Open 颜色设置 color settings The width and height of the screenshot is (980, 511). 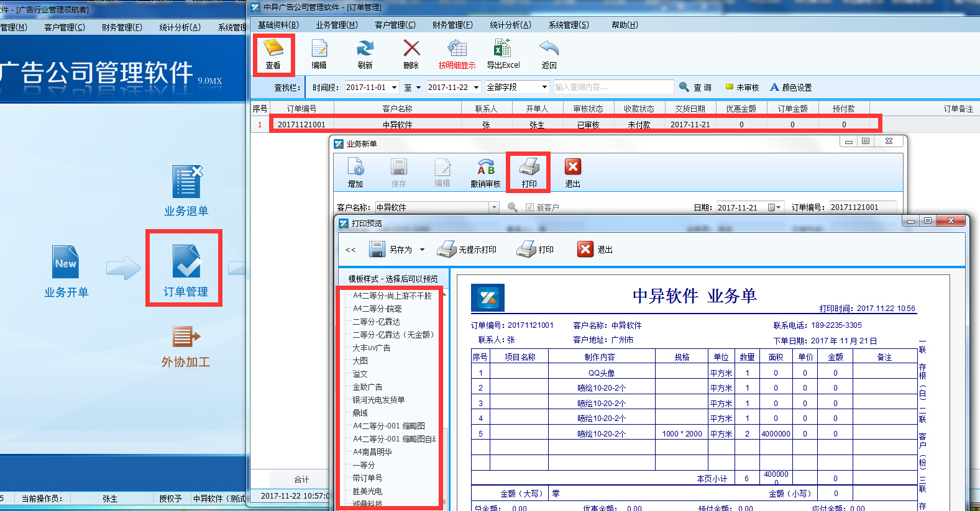click(790, 88)
